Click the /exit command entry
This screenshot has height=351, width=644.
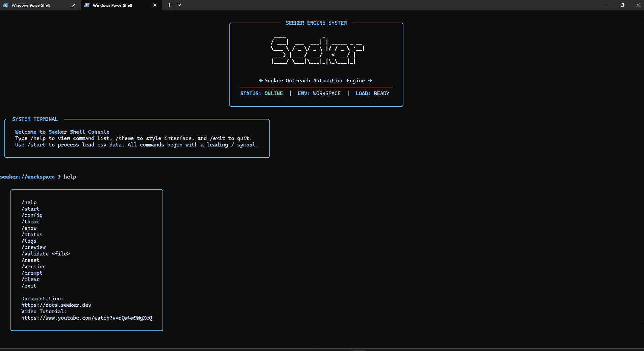29,286
